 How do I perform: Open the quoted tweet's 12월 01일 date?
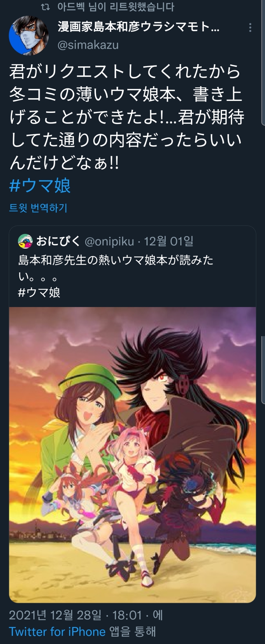[169, 241]
